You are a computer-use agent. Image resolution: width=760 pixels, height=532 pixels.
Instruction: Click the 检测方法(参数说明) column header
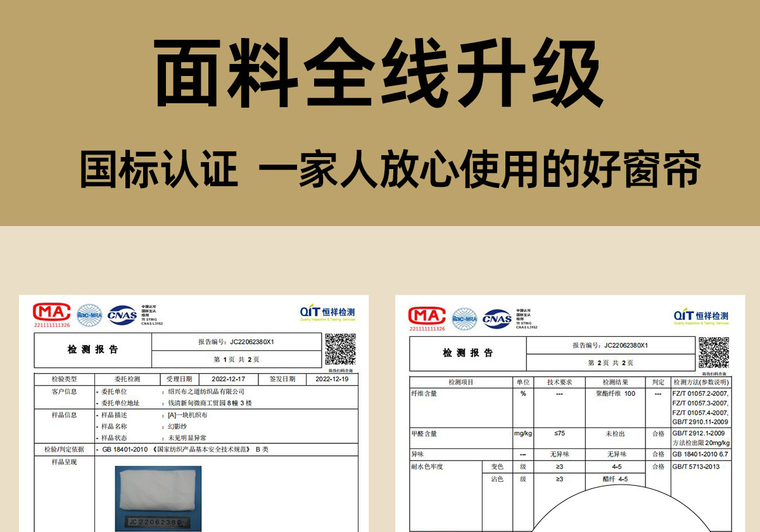[x=701, y=383]
